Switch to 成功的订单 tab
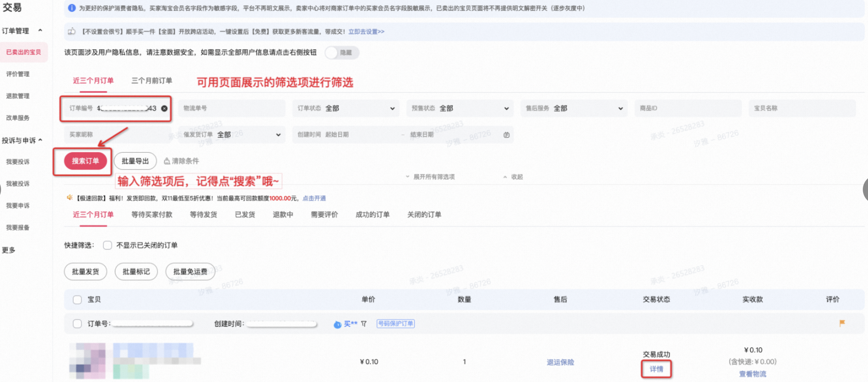Screen dimensions: 868x382 [x=372, y=214]
